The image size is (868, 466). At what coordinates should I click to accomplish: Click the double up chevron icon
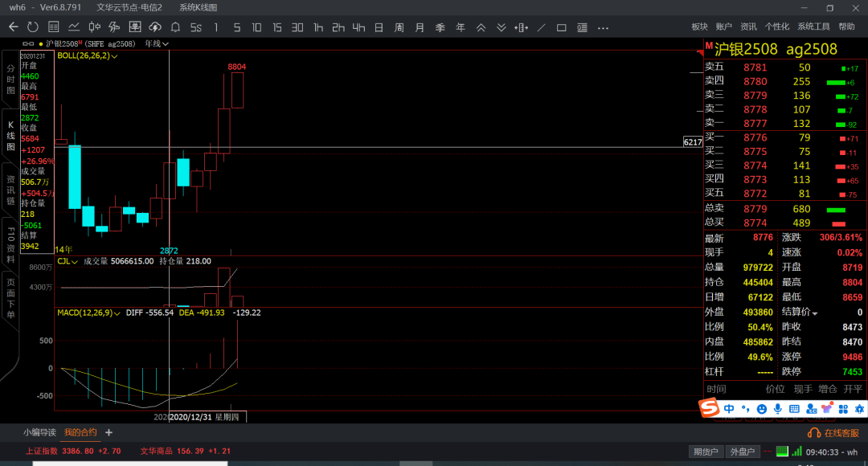coord(481,27)
